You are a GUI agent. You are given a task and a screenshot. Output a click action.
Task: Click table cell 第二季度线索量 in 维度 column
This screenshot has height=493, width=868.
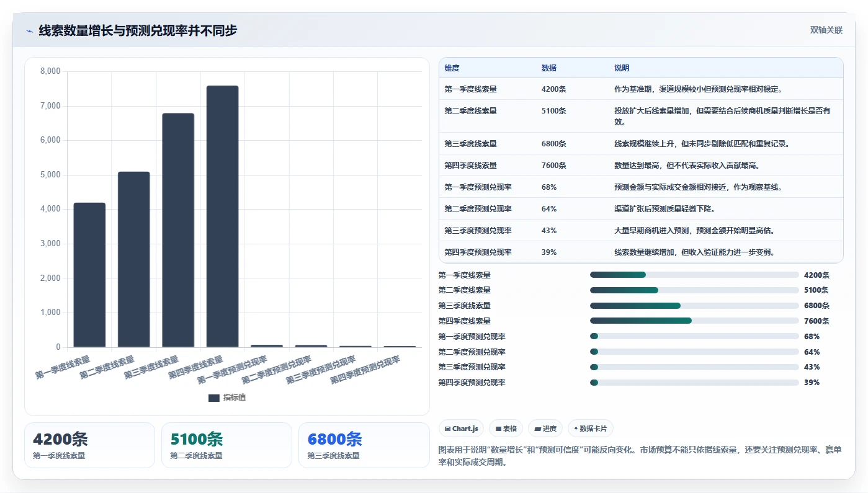(x=470, y=111)
